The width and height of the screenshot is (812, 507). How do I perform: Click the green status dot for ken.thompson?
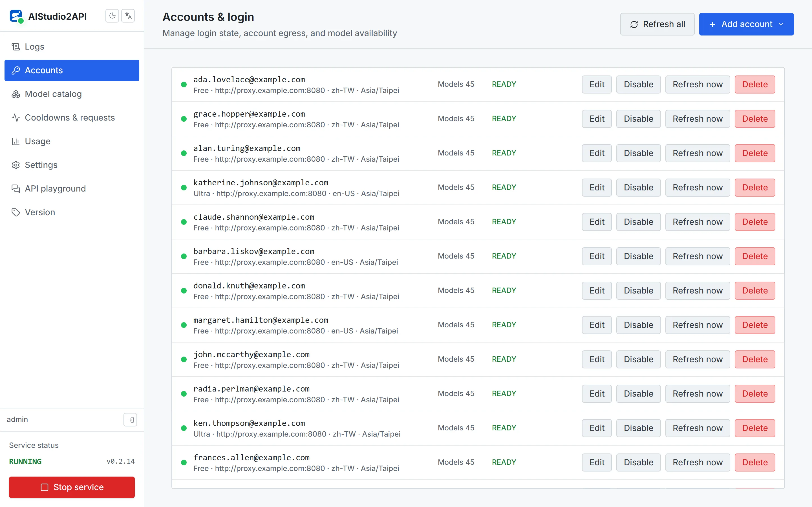point(184,428)
